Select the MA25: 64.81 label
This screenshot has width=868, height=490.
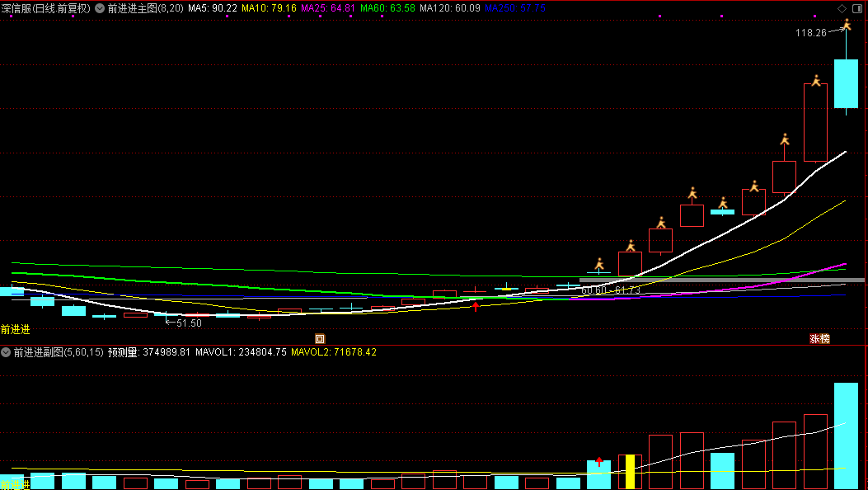click(x=328, y=8)
